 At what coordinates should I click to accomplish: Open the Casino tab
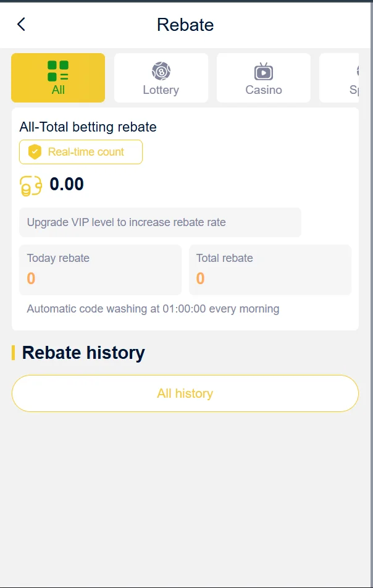(x=264, y=90)
